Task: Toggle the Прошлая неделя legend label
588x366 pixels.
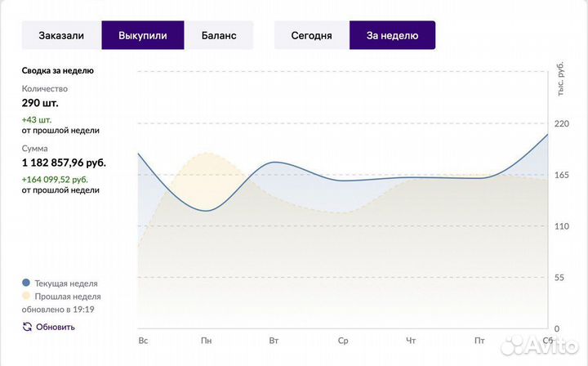Action: [68, 297]
